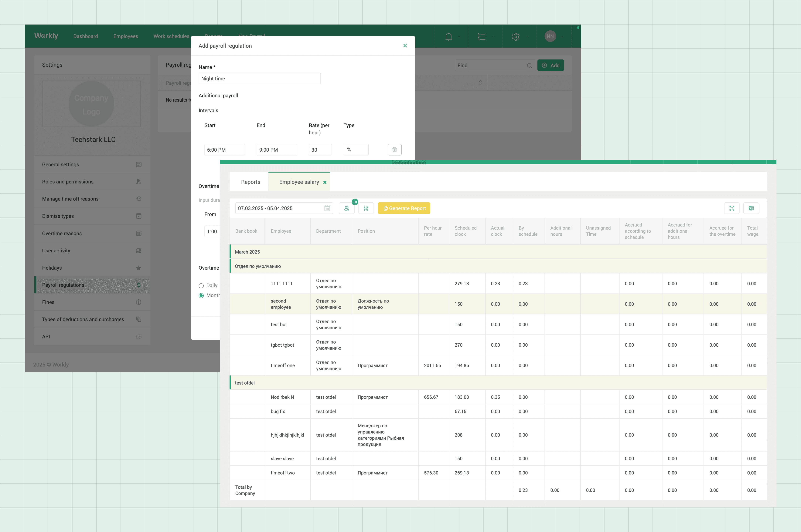Export report to Excel

751,208
